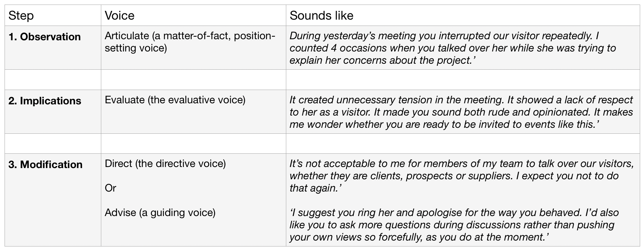Click the empty Voice cell below the Articulate row

click(x=193, y=79)
